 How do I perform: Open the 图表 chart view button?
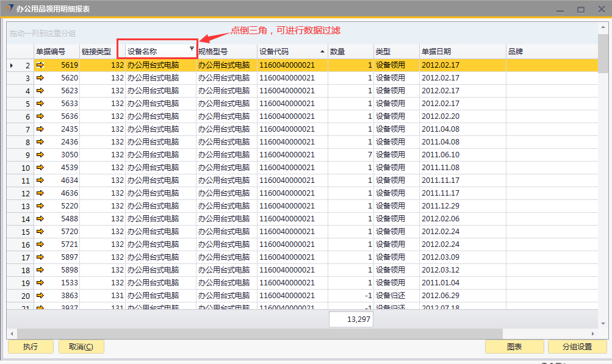click(x=514, y=347)
